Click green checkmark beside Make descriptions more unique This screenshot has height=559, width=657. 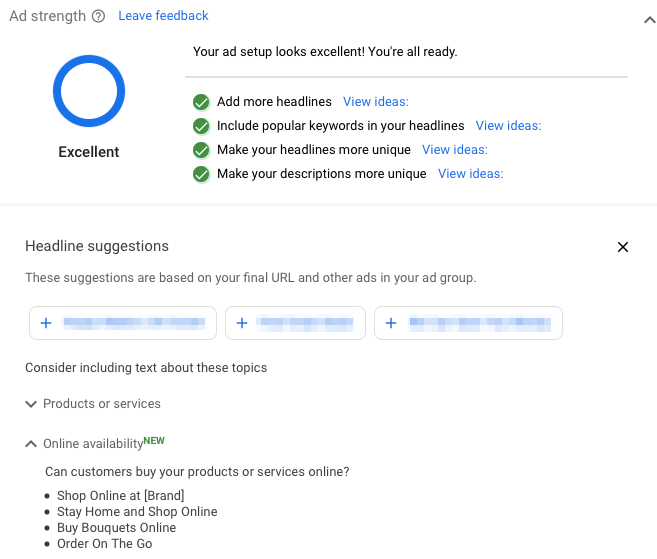[201, 174]
